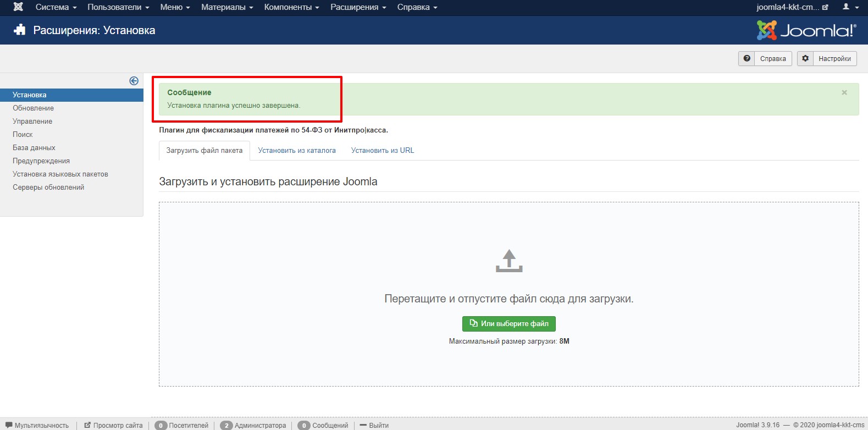Screen dimensions: 868x430
Task: Click the Администратора counter badge
Action: (226, 426)
